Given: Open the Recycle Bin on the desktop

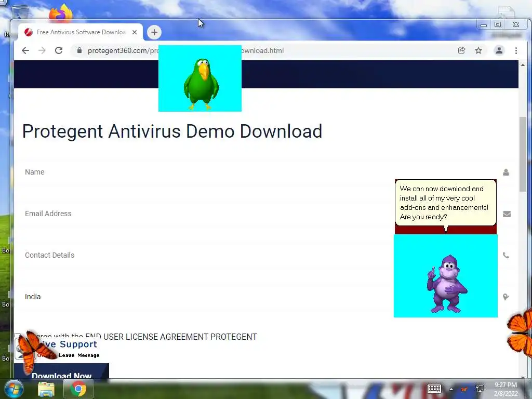Looking at the screenshot, I should pos(20,12).
